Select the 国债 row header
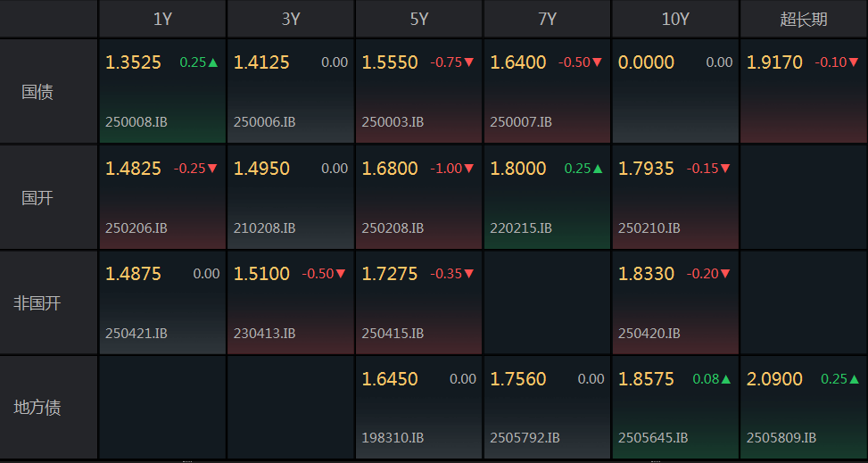The height and width of the screenshot is (463, 868). click(37, 91)
